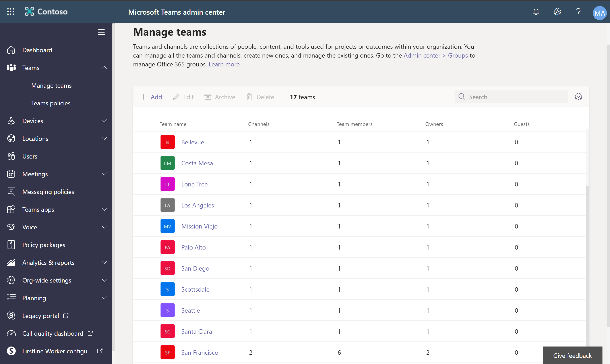The height and width of the screenshot is (364, 610).
Task: Select Teams Policies menu item
Action: click(x=50, y=103)
